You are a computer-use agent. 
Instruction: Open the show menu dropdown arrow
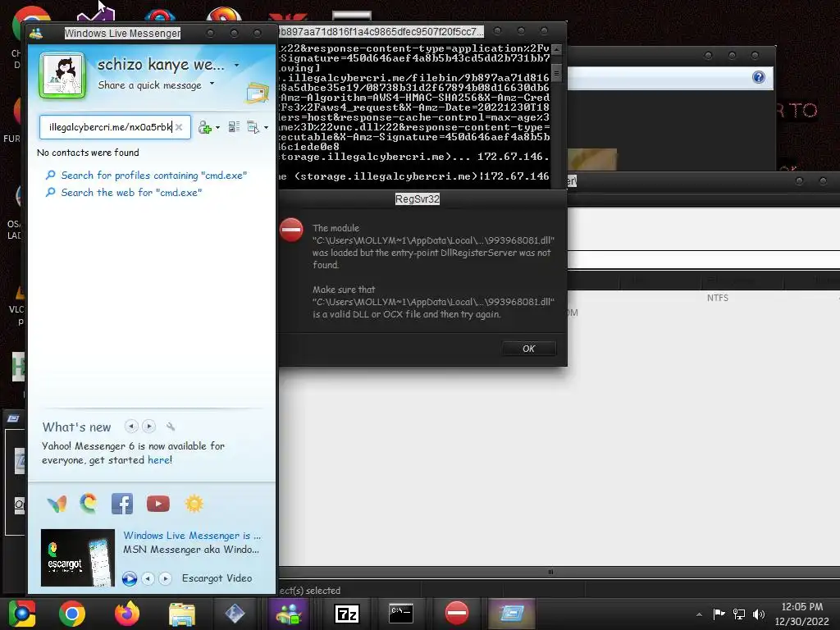tap(267, 127)
